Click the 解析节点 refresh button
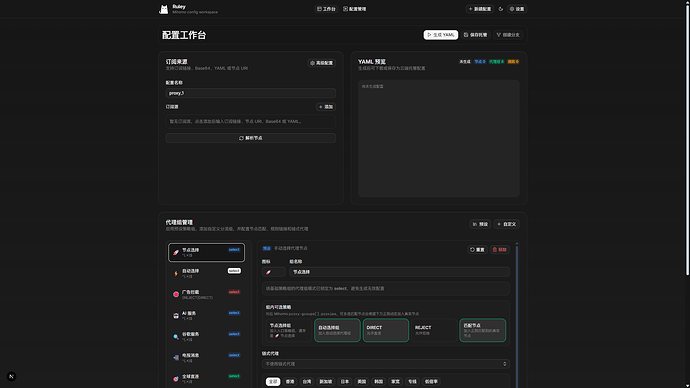 coord(250,138)
